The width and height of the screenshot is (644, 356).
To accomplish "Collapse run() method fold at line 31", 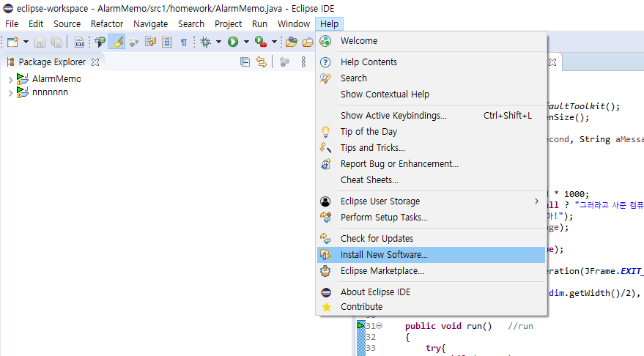I will 380,326.
